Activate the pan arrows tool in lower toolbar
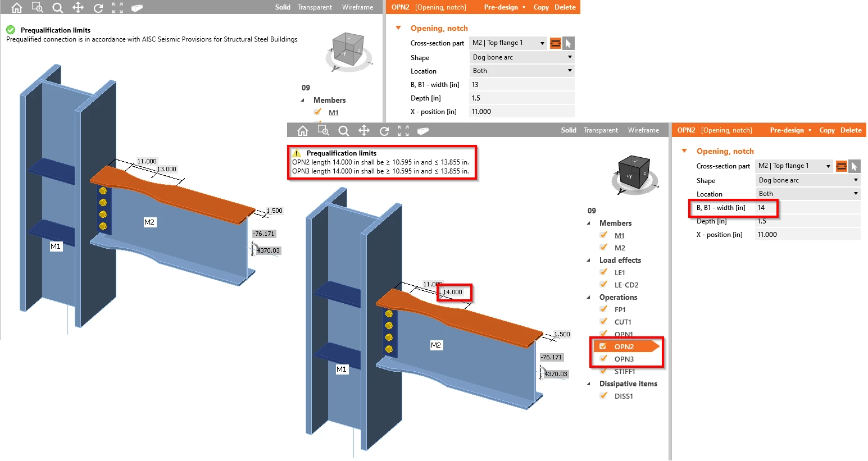Image resolution: width=868 pixels, height=461 pixels. click(x=364, y=130)
